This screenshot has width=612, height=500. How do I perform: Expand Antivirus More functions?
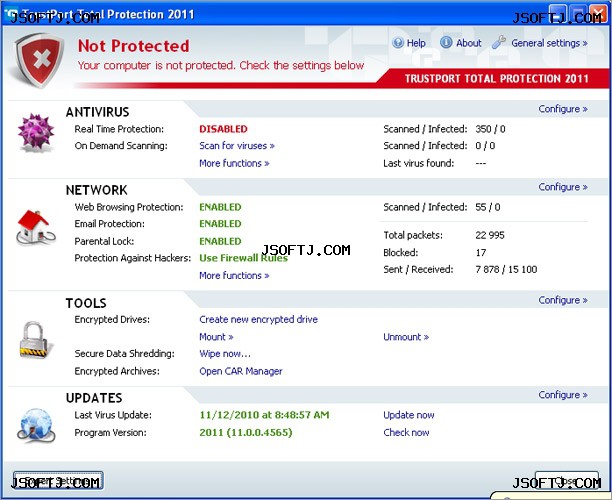[x=234, y=163]
